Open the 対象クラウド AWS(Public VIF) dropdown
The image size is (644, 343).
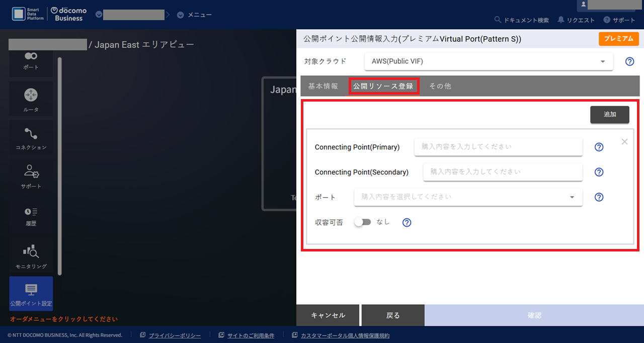488,61
